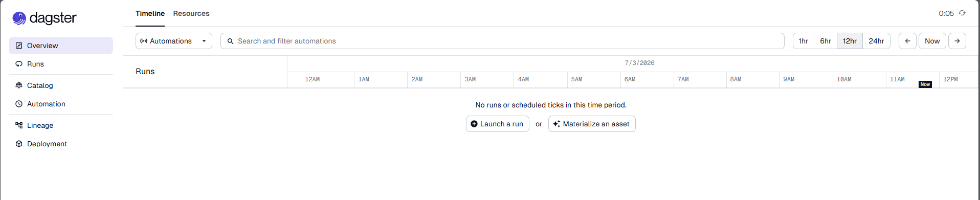Click the Dagster logo icon
Screen dimensions: 980x200
[x=19, y=18]
